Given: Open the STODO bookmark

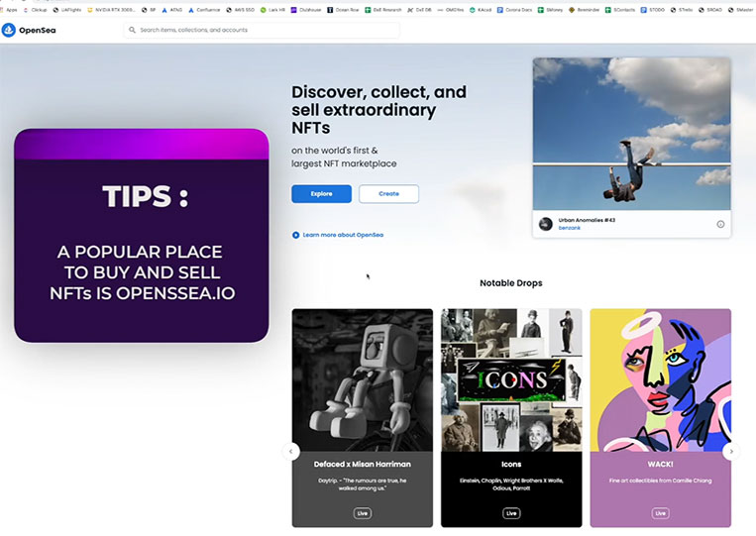Looking at the screenshot, I should click(653, 10).
